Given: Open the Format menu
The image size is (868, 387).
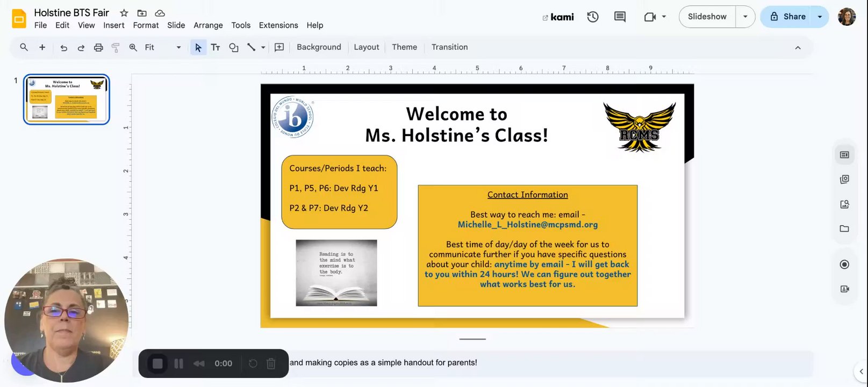Looking at the screenshot, I should (146, 25).
